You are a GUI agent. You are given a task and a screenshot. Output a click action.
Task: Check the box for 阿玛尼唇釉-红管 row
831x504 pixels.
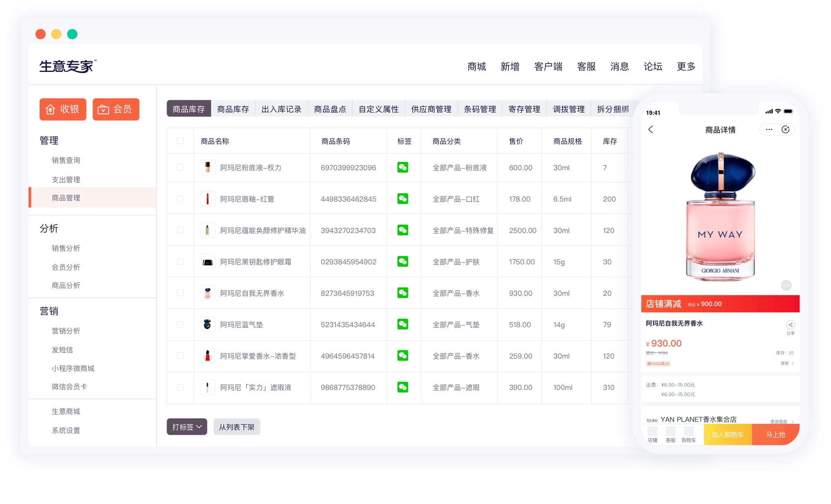click(180, 199)
